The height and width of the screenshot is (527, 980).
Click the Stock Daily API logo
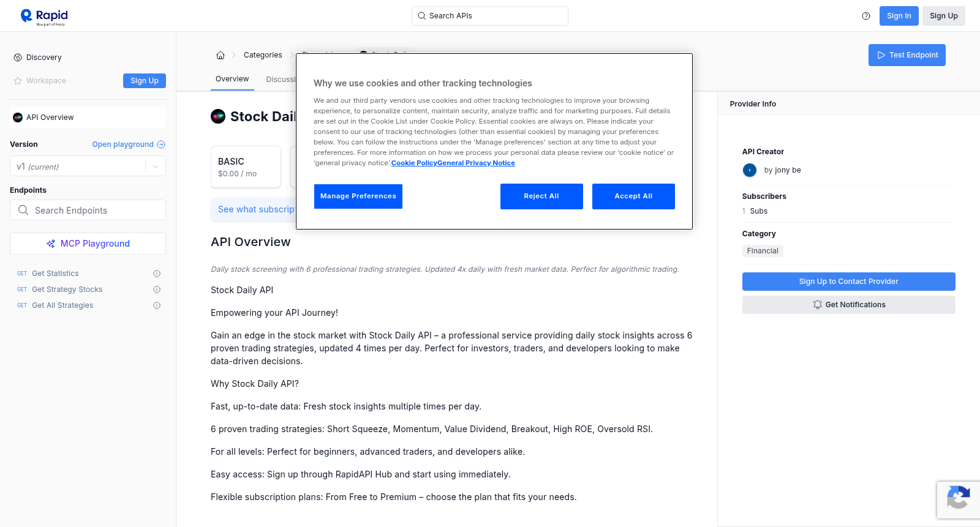(218, 116)
